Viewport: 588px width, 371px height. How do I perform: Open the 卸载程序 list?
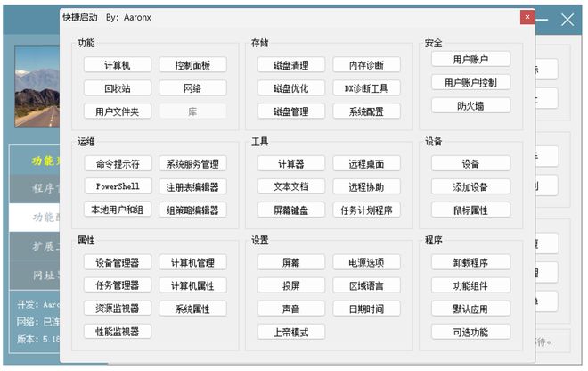point(470,262)
